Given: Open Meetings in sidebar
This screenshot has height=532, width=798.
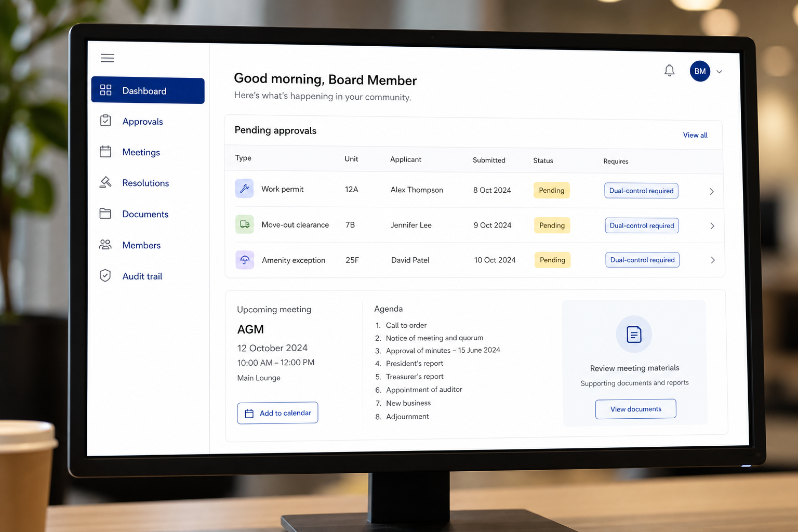Looking at the screenshot, I should 141,152.
